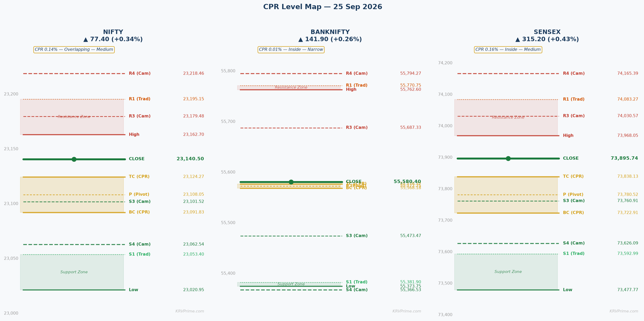Select BANKNIFTY S3 (Cam) value 55,473.47
Image resolution: width=644 pixels, height=321 pixels.
411,236
